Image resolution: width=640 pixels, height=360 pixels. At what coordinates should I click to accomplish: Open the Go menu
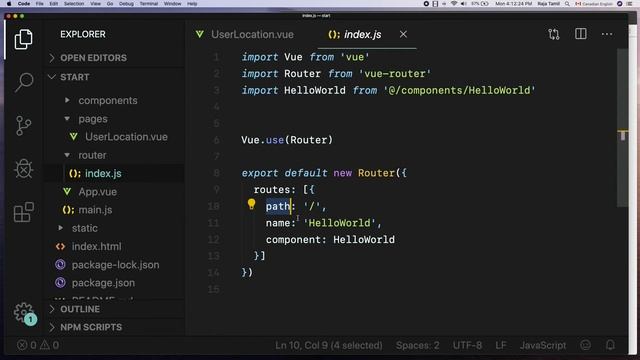pos(110,4)
